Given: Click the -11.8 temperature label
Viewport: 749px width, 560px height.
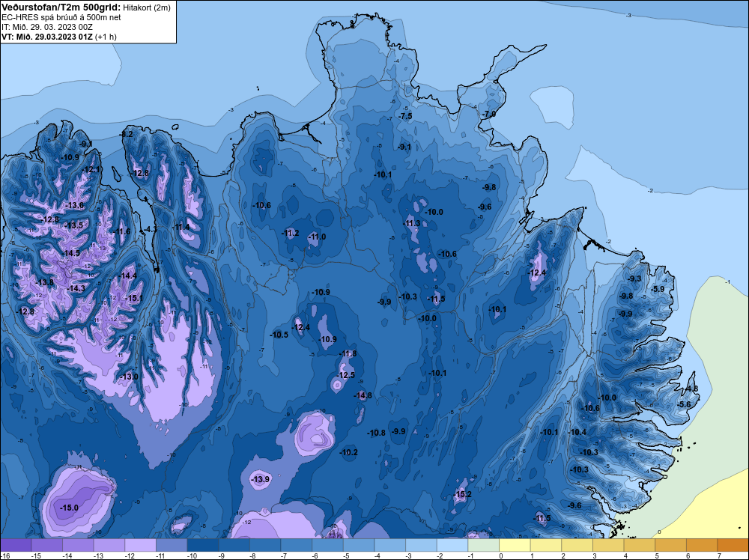Looking at the screenshot, I should coord(348,354).
